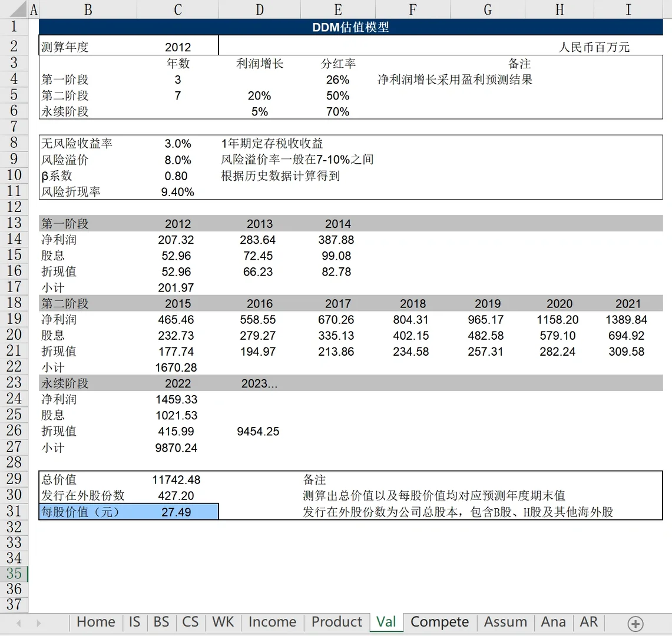Screen dimensions: 672x636
Task: Go to the Assum sheet
Action: pos(505,622)
